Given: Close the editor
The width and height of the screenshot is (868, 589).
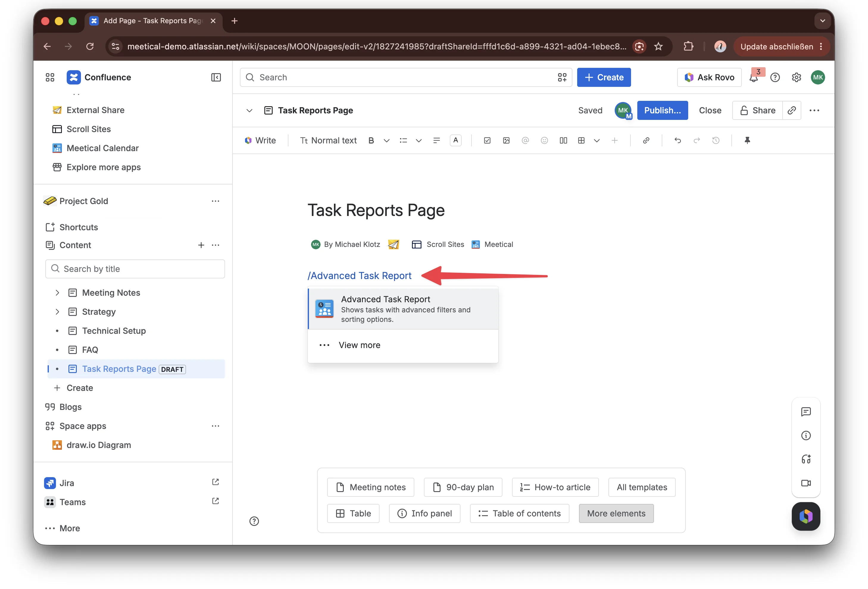Looking at the screenshot, I should [710, 110].
